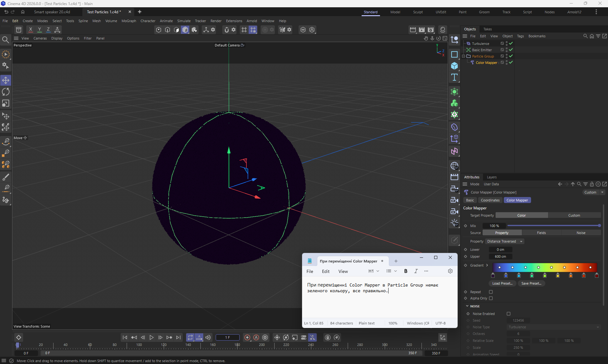Open the MoGraph menu
This screenshot has width=608, height=364.
click(x=129, y=21)
